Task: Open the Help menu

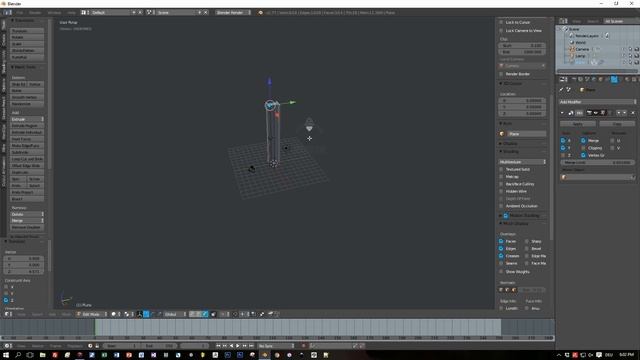Action: tap(71, 13)
